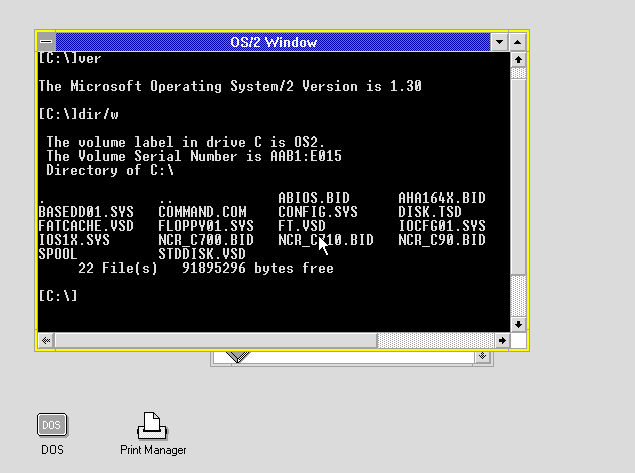Click the SPOOL directory entry
The width and height of the screenshot is (635, 473).
(x=58, y=254)
